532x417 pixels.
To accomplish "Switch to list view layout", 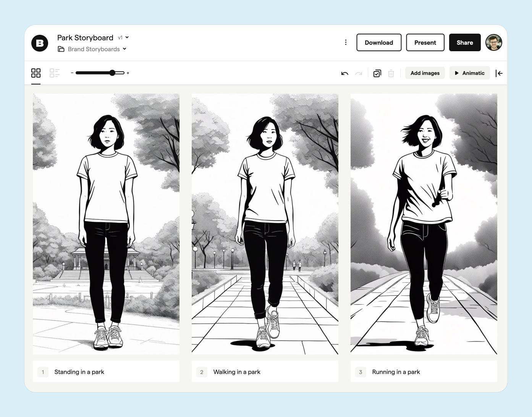I will point(55,73).
